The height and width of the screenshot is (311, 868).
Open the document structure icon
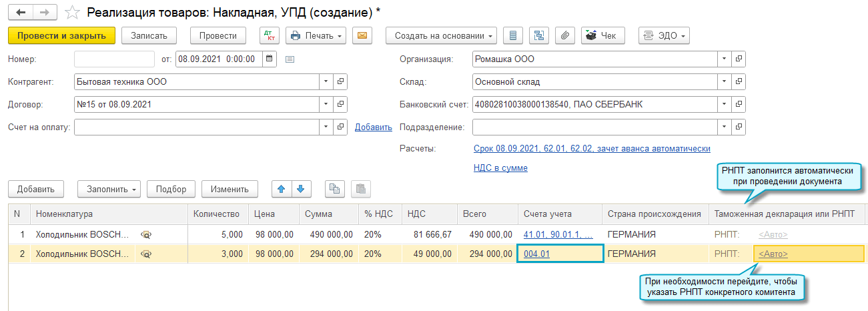pyautogui.click(x=538, y=35)
